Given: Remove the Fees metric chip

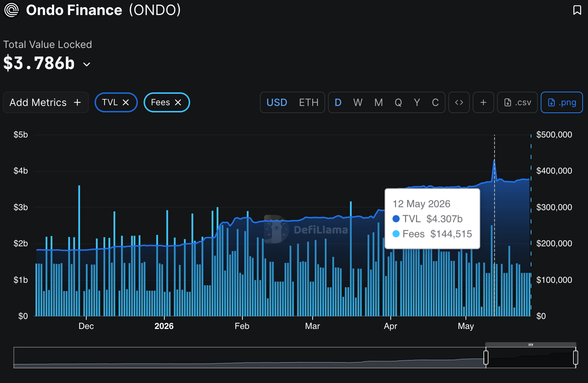Looking at the screenshot, I should click(178, 102).
